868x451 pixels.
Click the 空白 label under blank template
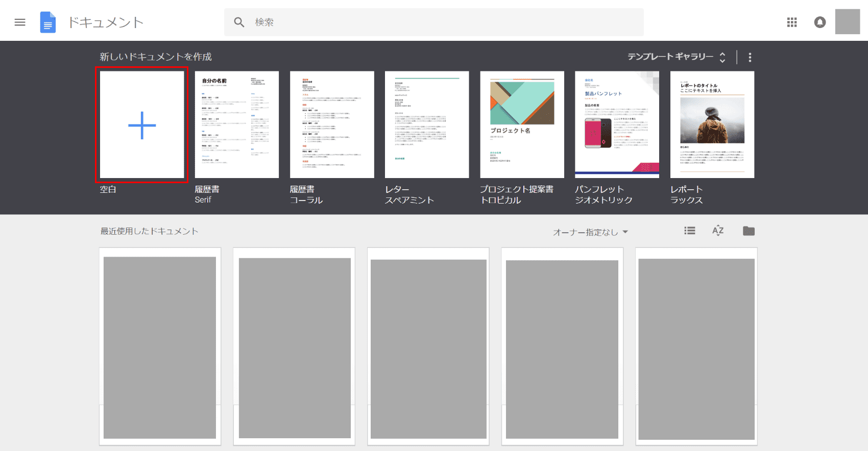click(108, 189)
